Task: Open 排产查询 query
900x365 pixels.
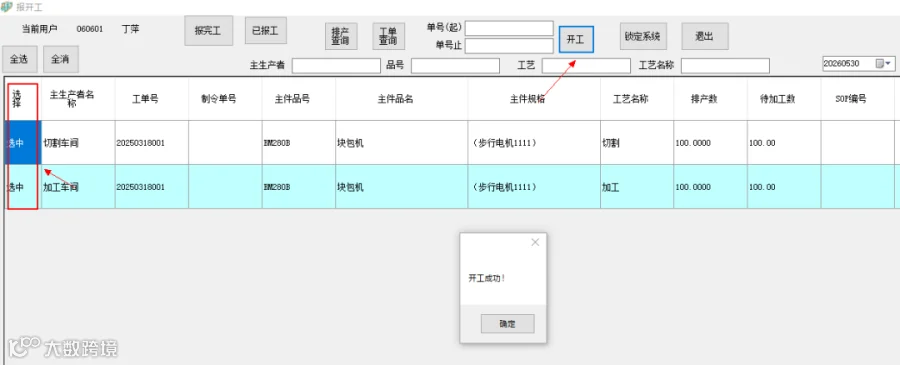Action: tap(340, 37)
